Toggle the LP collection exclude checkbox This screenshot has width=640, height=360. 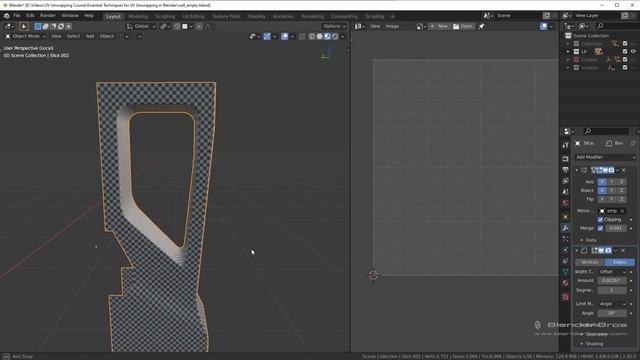(x=625, y=51)
